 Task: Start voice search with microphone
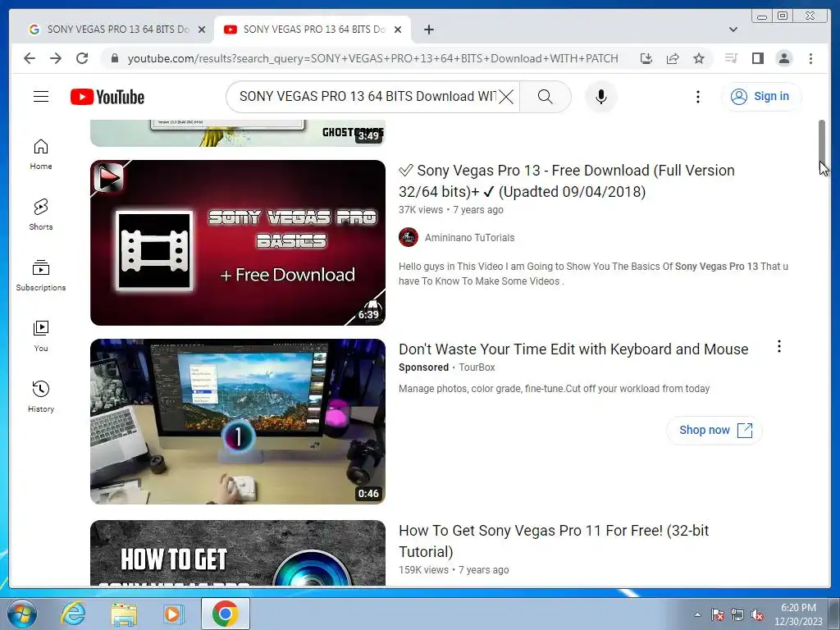(601, 97)
